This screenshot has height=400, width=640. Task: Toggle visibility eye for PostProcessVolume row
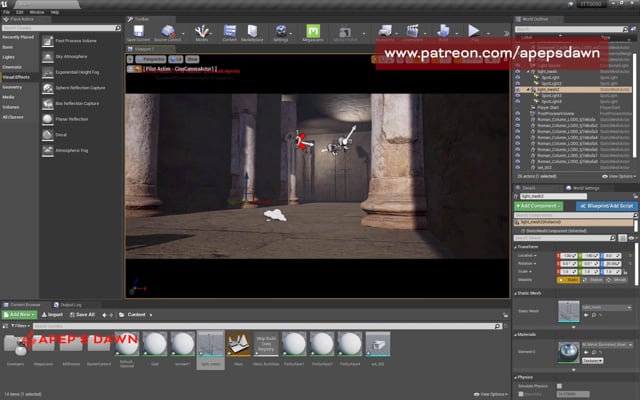point(518,114)
